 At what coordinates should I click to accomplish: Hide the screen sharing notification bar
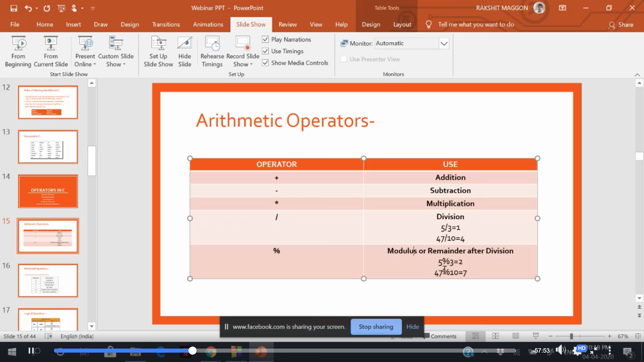(x=413, y=326)
